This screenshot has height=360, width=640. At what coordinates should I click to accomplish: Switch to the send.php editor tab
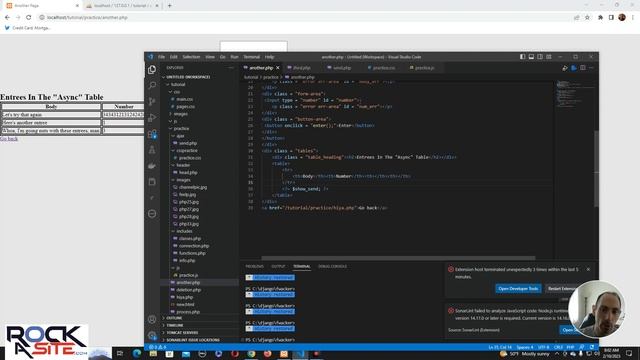342,68
